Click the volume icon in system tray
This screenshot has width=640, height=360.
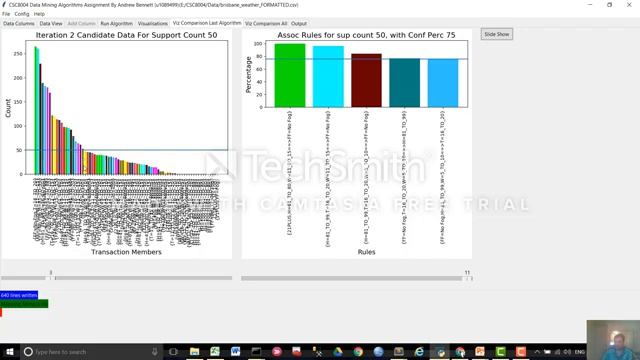567,352
